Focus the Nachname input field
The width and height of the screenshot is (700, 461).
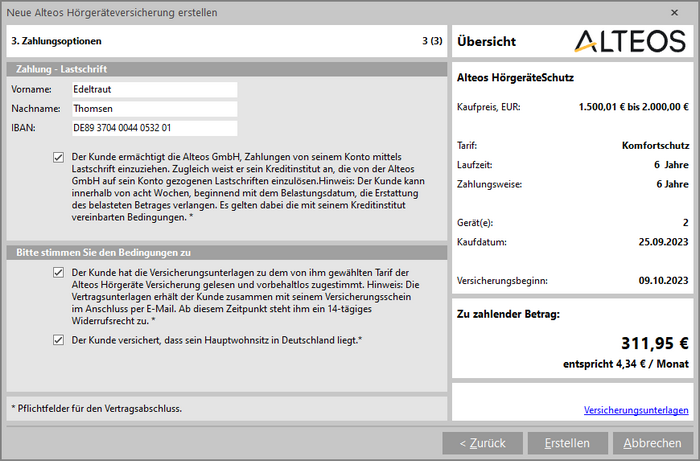153,108
